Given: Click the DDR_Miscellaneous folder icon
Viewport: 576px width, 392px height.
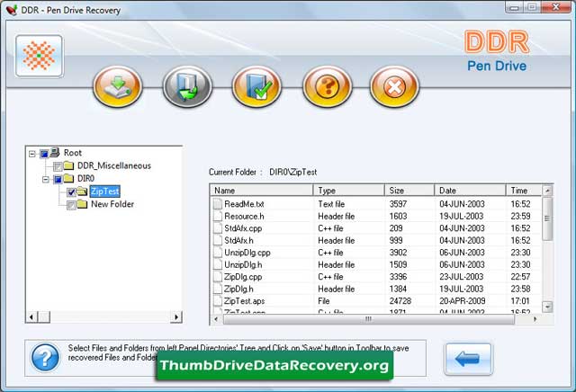Looking at the screenshot, I should point(68,165).
